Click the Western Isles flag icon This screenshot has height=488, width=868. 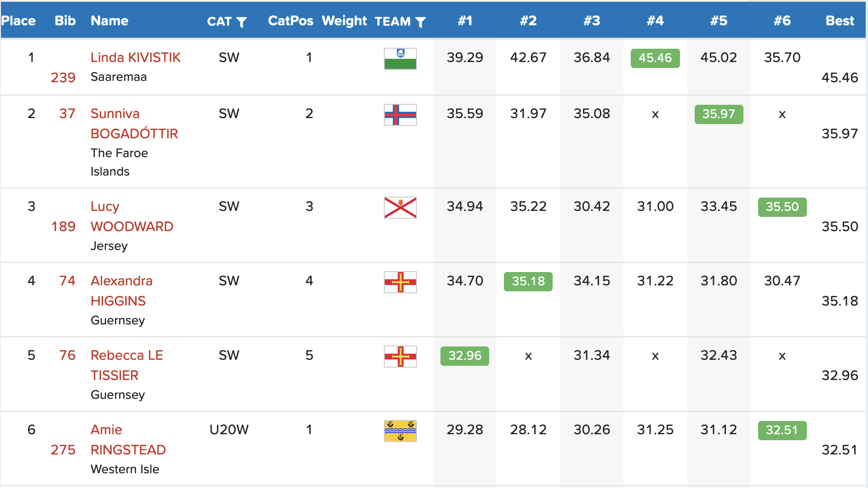point(400,431)
